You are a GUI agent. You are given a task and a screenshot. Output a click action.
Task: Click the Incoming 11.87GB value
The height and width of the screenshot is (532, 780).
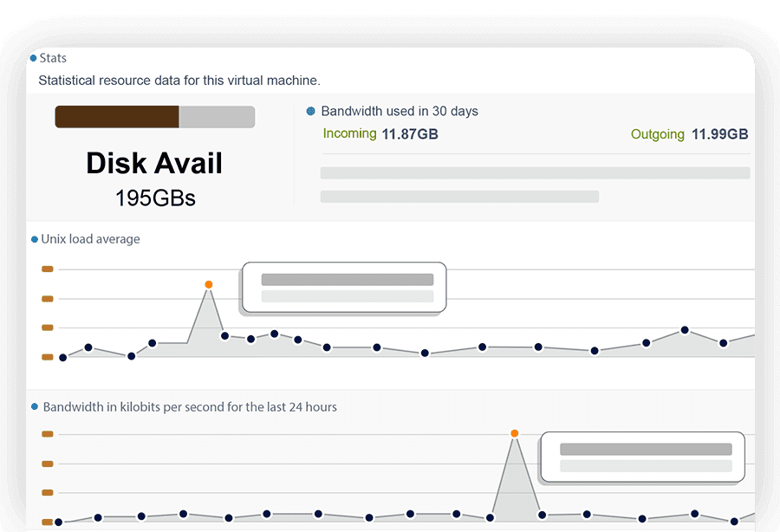tap(408, 134)
